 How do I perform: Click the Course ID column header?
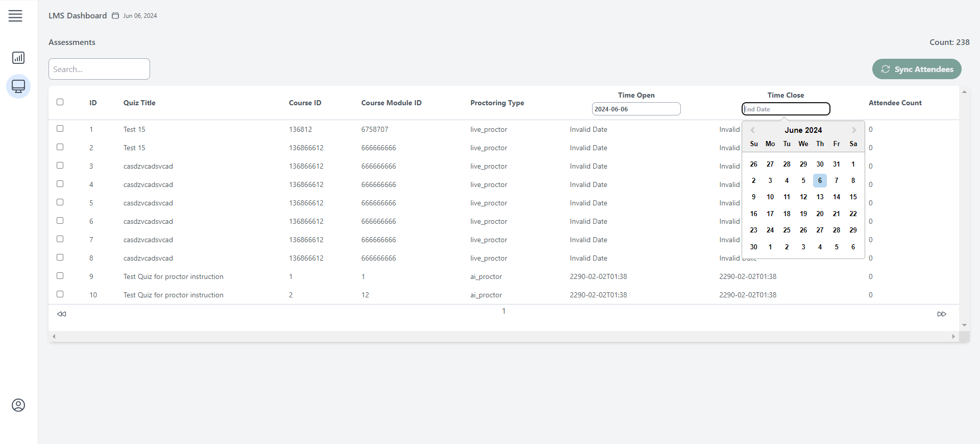305,103
